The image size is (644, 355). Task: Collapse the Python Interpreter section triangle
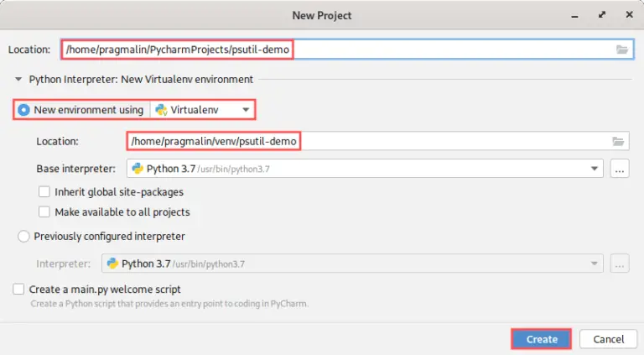[18, 79]
